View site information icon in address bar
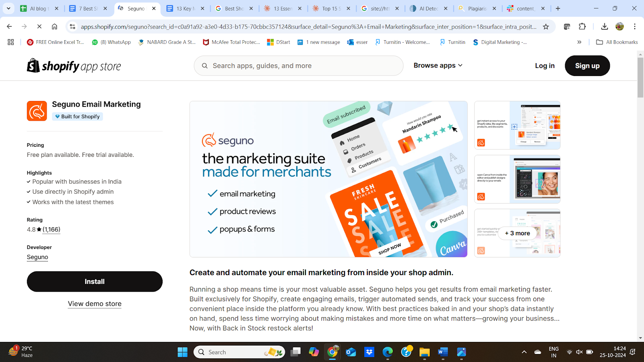This screenshot has width=644, height=362. 72,27
